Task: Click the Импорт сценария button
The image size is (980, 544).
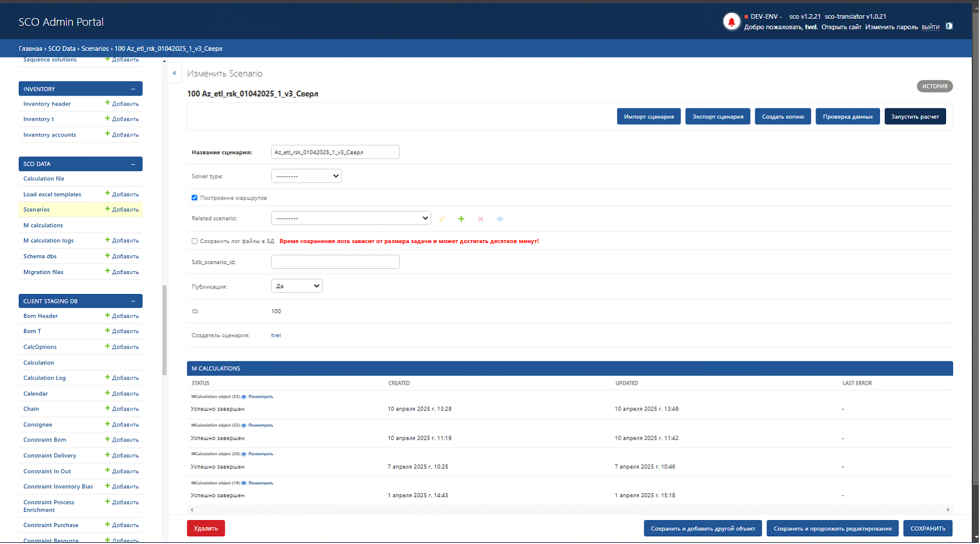Action: (x=649, y=117)
